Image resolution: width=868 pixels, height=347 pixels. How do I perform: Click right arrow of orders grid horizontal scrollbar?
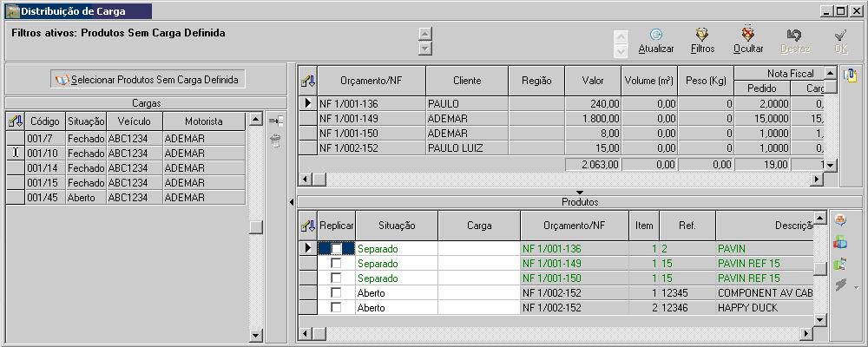point(815,180)
